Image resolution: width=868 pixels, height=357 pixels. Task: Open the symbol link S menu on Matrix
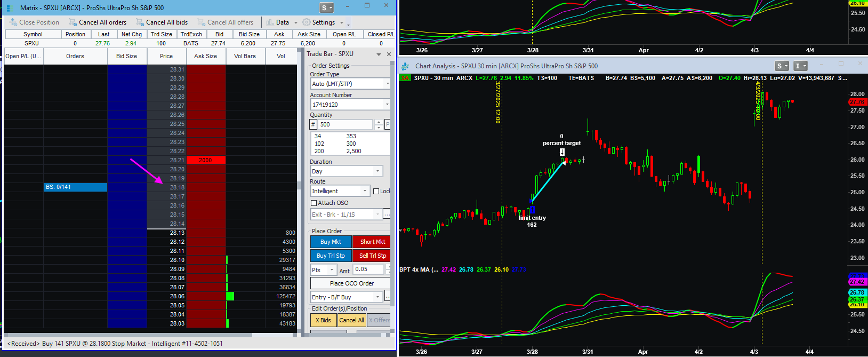point(326,8)
